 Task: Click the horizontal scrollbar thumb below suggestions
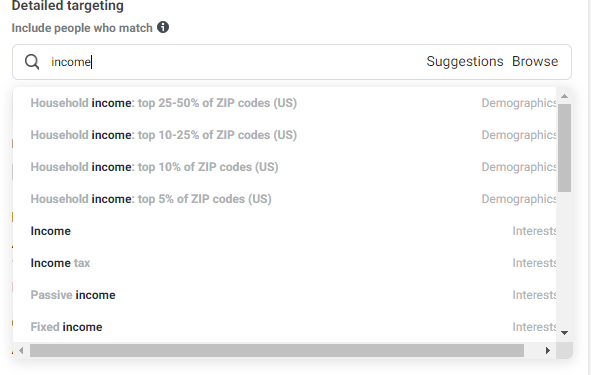coord(277,351)
